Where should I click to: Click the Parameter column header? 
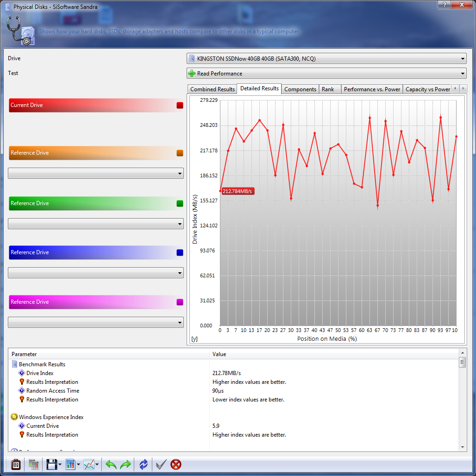[x=109, y=354]
